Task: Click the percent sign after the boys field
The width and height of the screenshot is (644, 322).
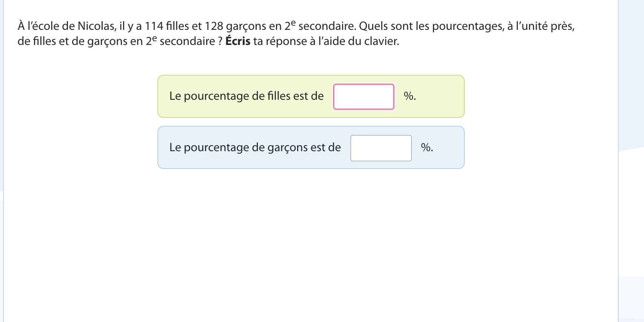Action: [426, 147]
